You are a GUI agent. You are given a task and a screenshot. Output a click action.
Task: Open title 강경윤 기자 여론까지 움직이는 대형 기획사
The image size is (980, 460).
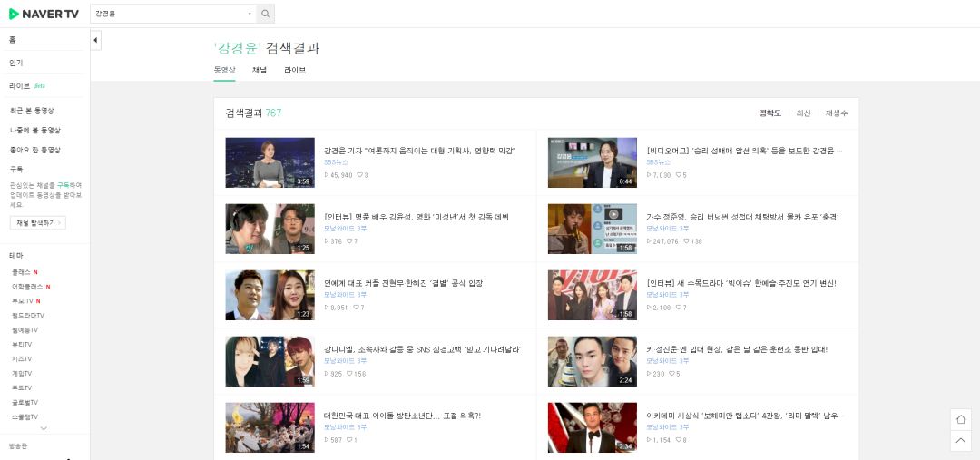pos(420,151)
